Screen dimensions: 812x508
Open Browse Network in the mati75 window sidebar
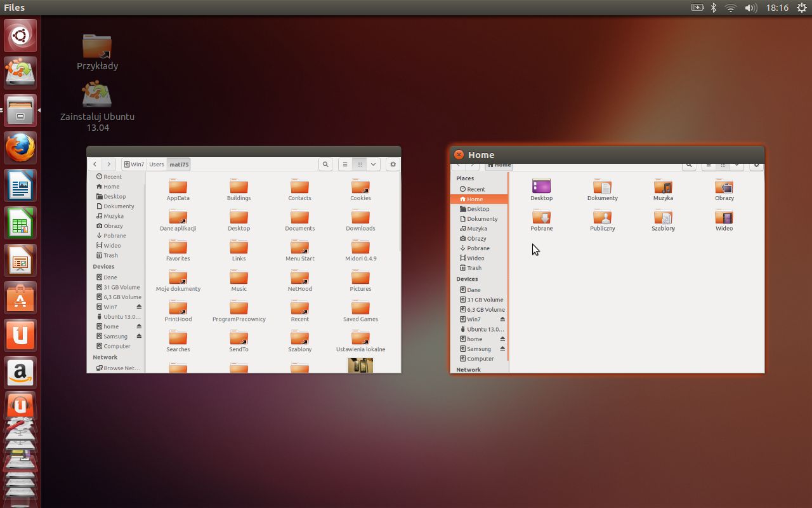click(x=118, y=368)
